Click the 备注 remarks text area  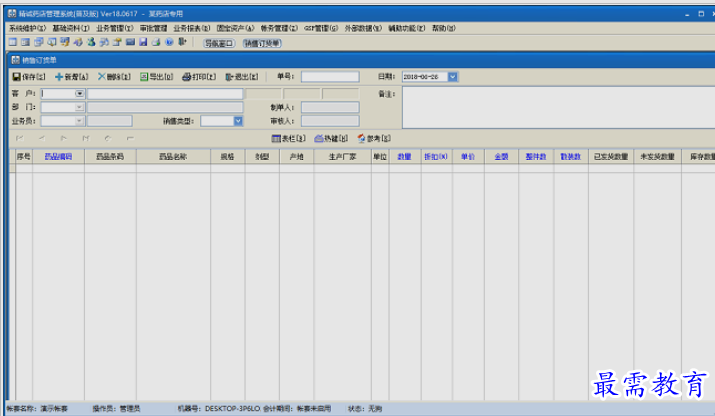(558, 108)
